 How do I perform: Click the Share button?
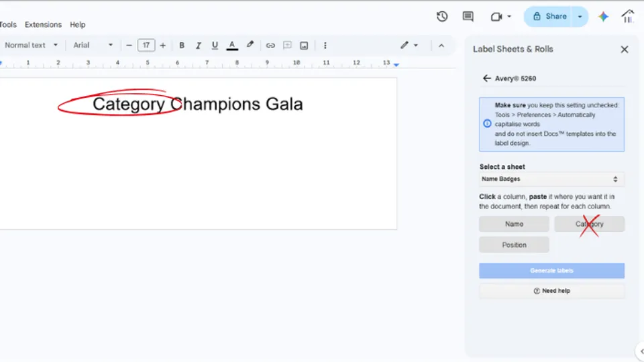549,16
